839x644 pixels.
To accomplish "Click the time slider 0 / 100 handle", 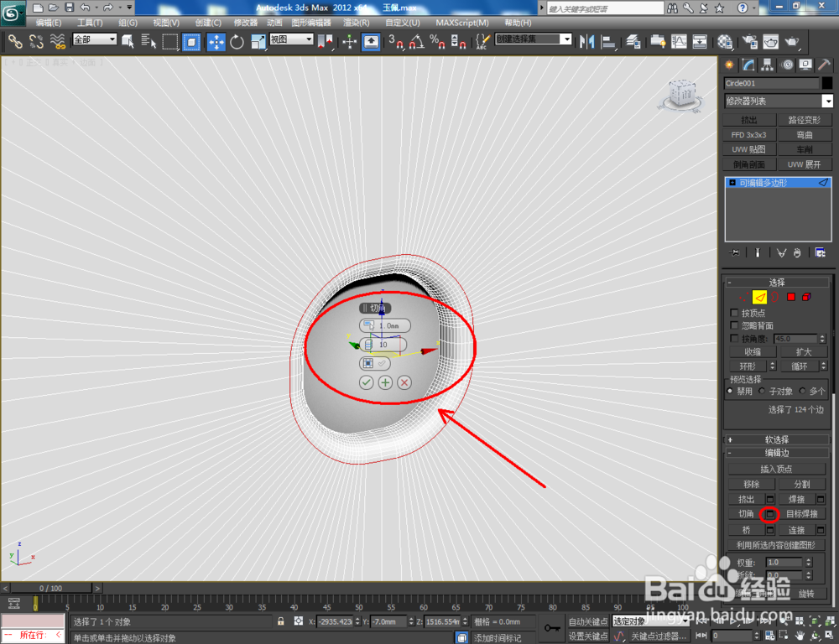I will (x=51, y=588).
